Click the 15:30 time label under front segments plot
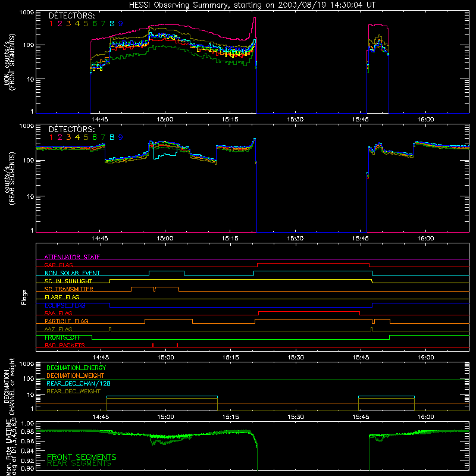476x476 pixels. click(x=295, y=120)
